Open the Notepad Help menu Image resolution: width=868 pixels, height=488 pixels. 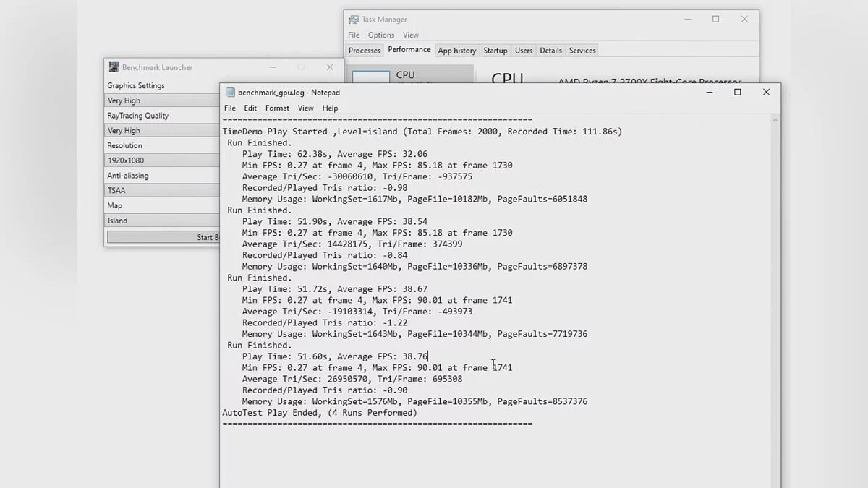tap(330, 108)
